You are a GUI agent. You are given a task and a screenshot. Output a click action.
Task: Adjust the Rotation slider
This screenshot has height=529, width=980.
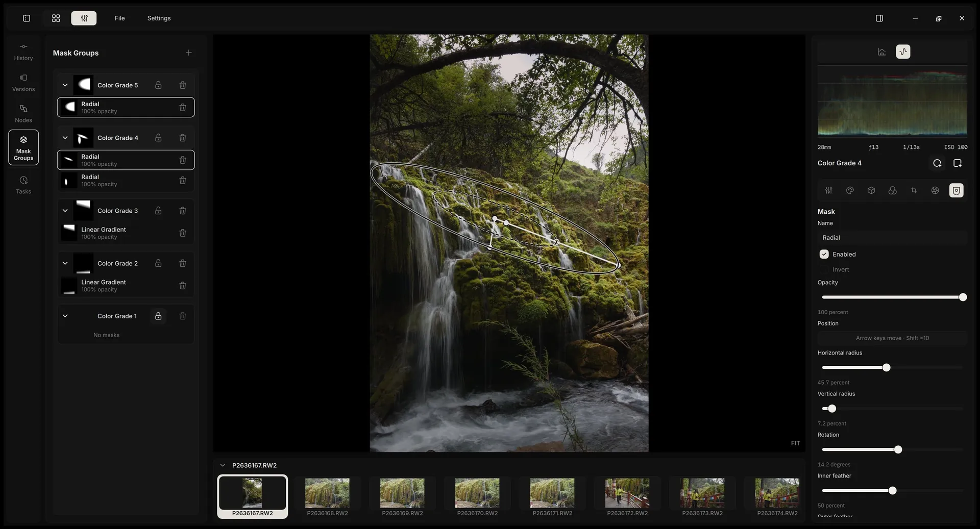coord(892,450)
